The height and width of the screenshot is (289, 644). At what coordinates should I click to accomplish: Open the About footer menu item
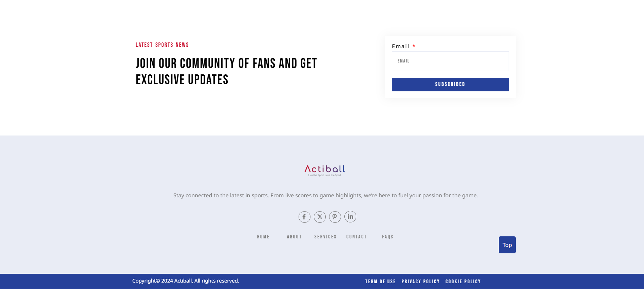click(x=294, y=237)
